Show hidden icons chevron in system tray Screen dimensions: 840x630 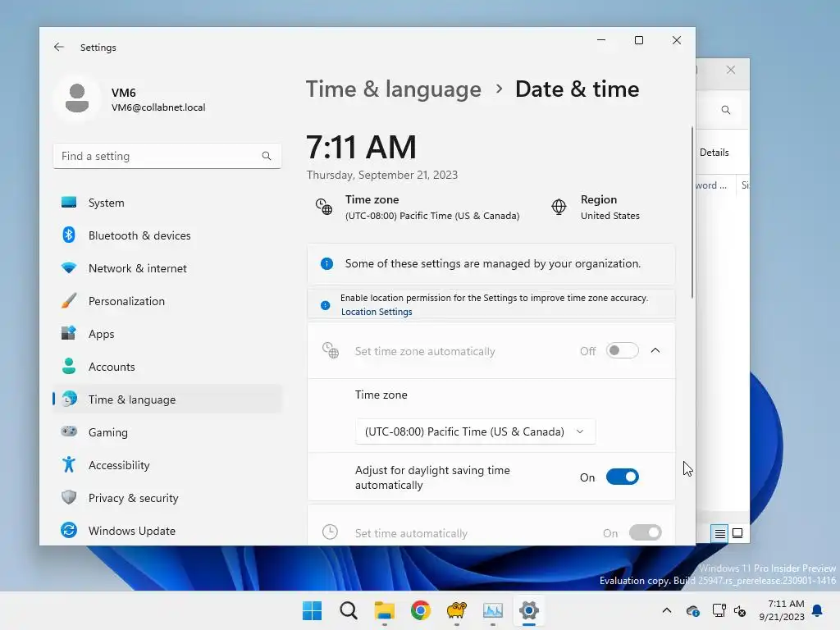click(667, 610)
